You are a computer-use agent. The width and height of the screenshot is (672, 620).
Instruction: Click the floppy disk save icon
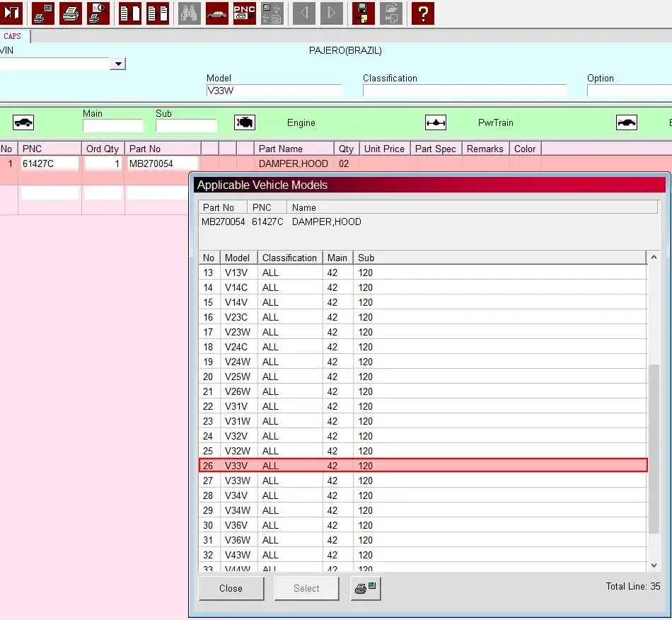point(364,13)
